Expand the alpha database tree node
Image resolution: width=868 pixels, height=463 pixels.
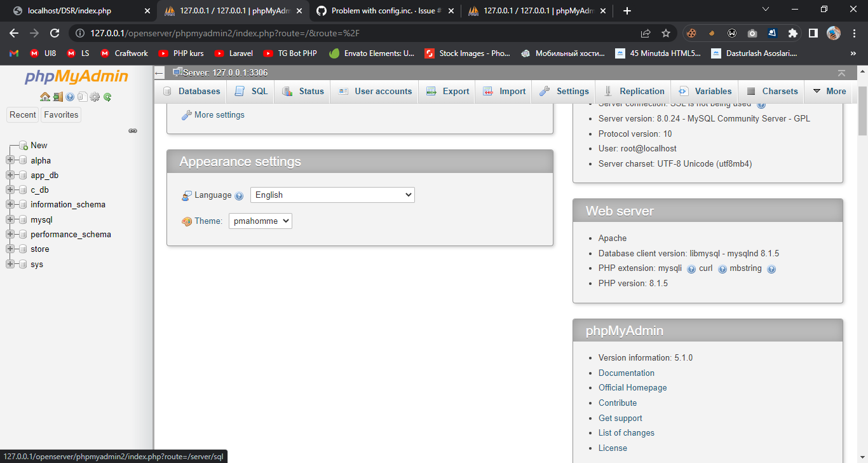pos(10,160)
